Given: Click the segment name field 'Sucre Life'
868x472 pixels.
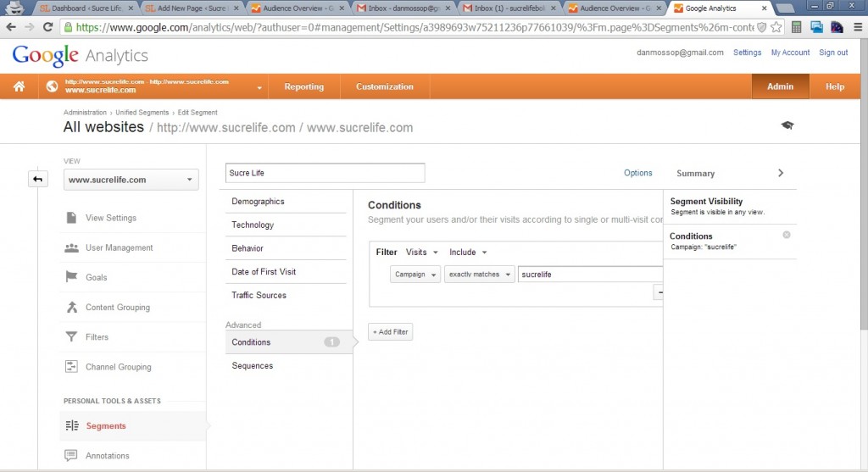Looking at the screenshot, I should pos(325,173).
